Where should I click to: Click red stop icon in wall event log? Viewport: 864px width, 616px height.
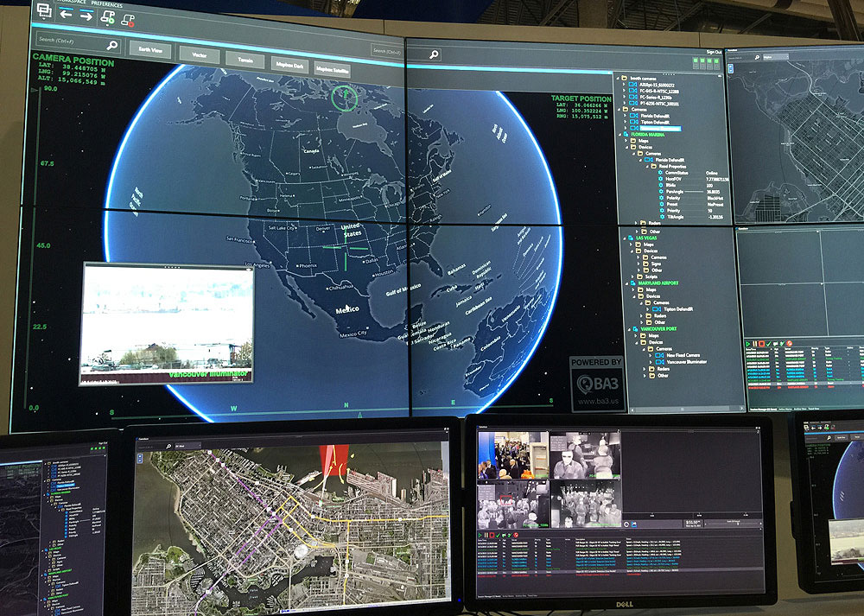pyautogui.click(x=761, y=344)
